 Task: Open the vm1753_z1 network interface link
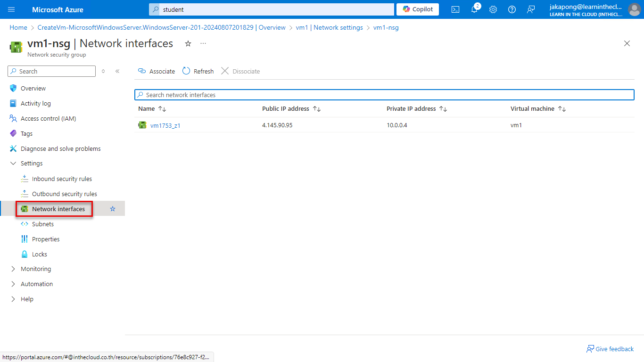[x=165, y=125]
